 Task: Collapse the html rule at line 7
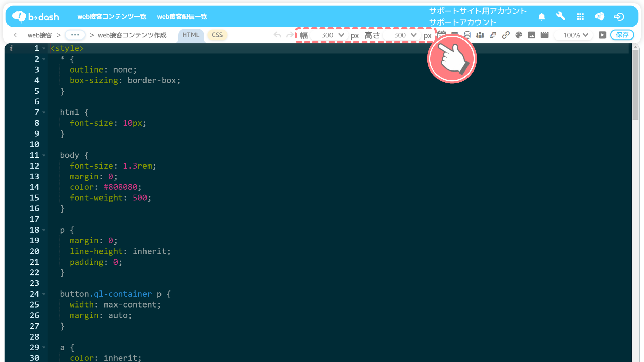pos(44,112)
